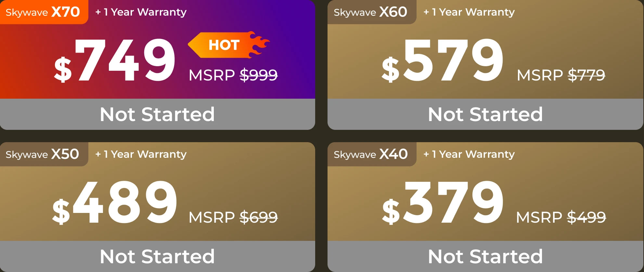This screenshot has width=644, height=272.
Task: Click the Not Started button under X40
Action: click(485, 256)
